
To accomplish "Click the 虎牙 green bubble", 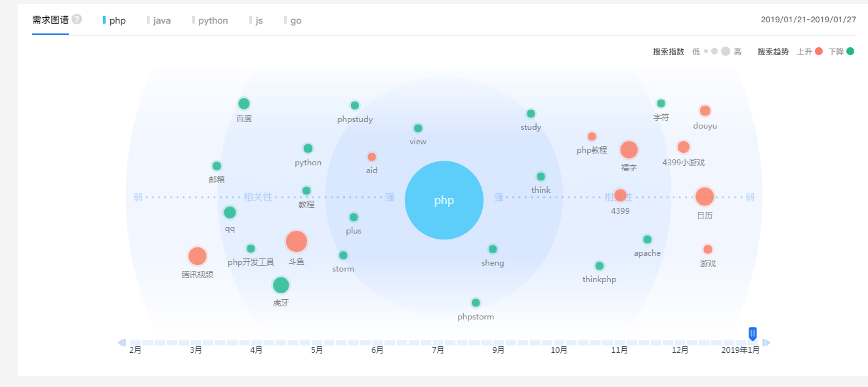I will pyautogui.click(x=281, y=285).
